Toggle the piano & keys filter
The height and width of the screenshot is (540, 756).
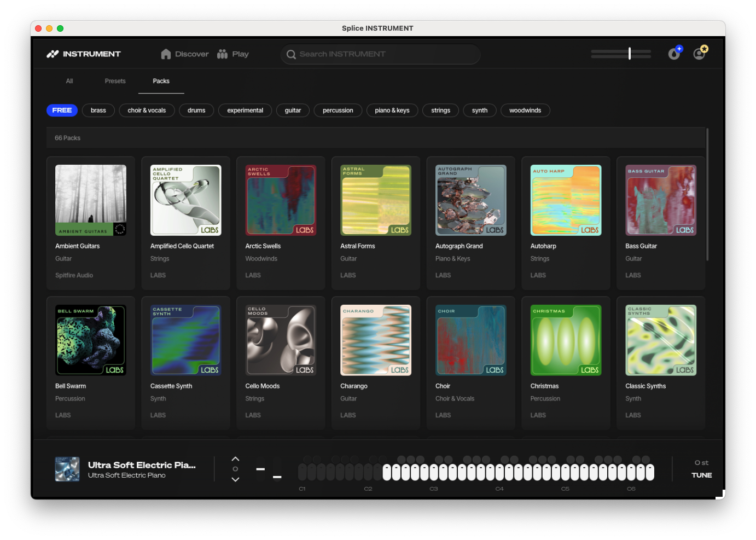coord(392,111)
